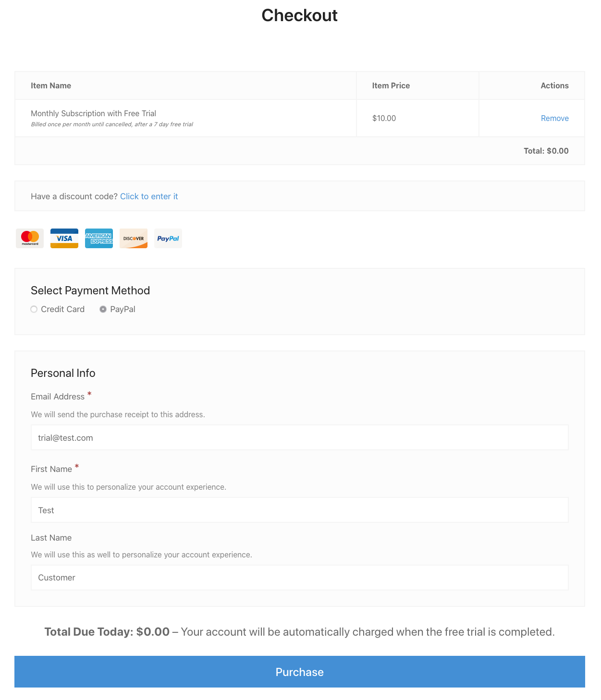Click the Item Price column header

(391, 85)
